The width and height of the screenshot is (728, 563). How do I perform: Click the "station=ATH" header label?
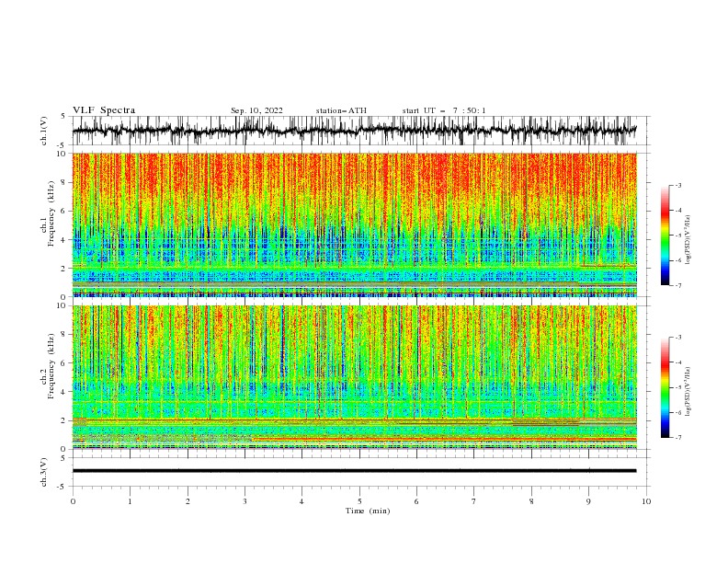[341, 110]
